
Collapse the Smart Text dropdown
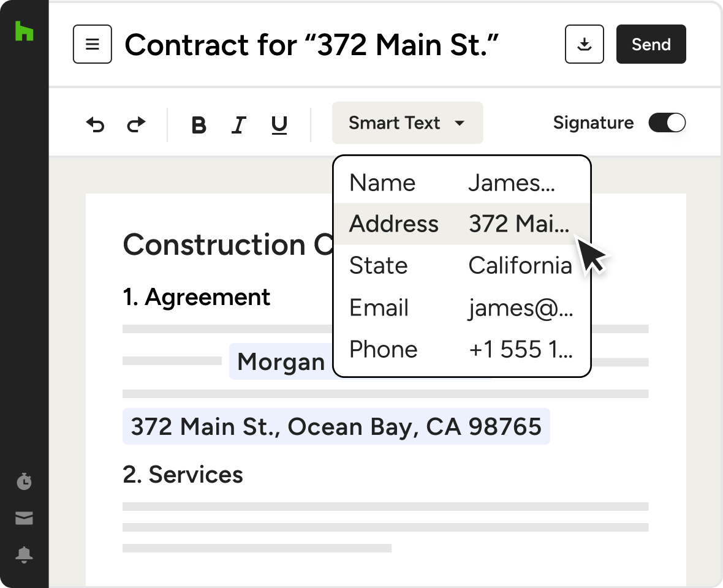[407, 123]
